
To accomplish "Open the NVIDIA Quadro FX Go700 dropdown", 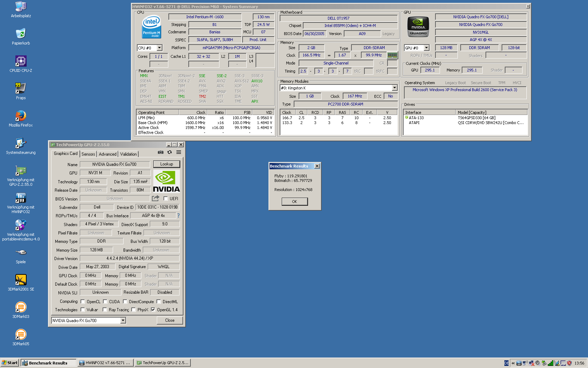I will [x=123, y=321].
